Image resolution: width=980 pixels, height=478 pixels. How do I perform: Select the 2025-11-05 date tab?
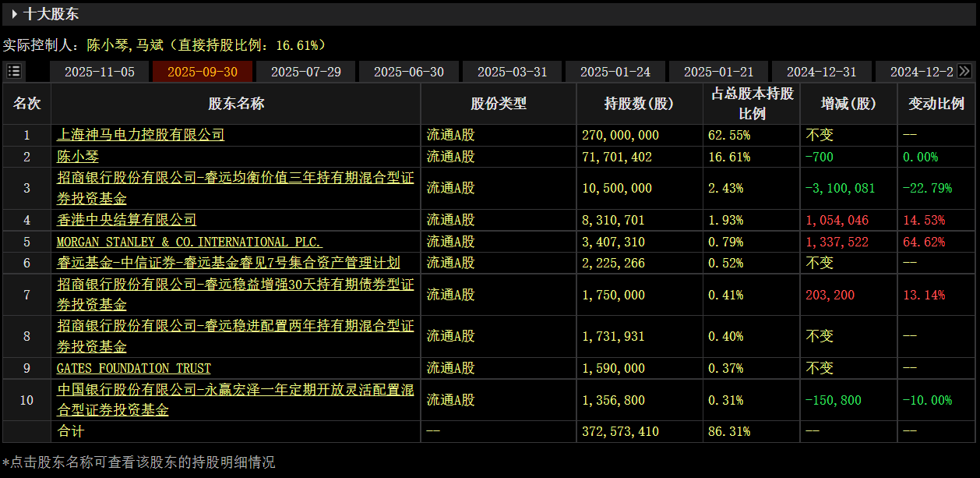[99, 72]
